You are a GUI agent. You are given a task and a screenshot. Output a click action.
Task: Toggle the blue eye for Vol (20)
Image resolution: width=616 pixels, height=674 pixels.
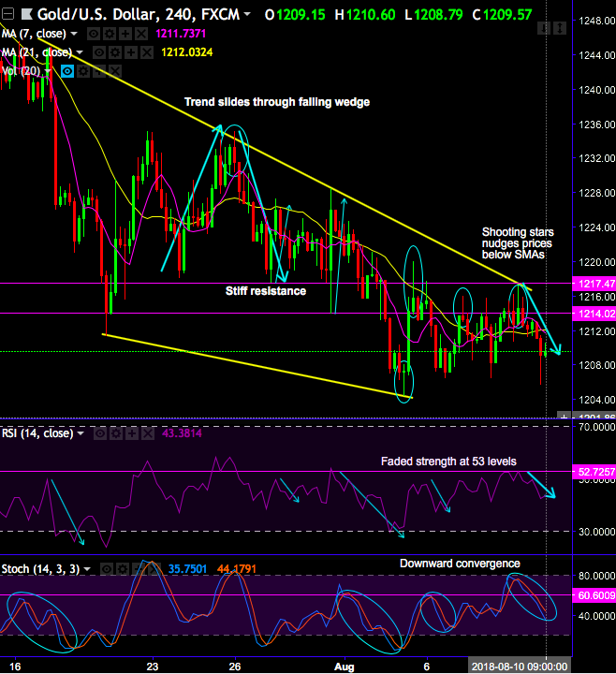(67, 71)
